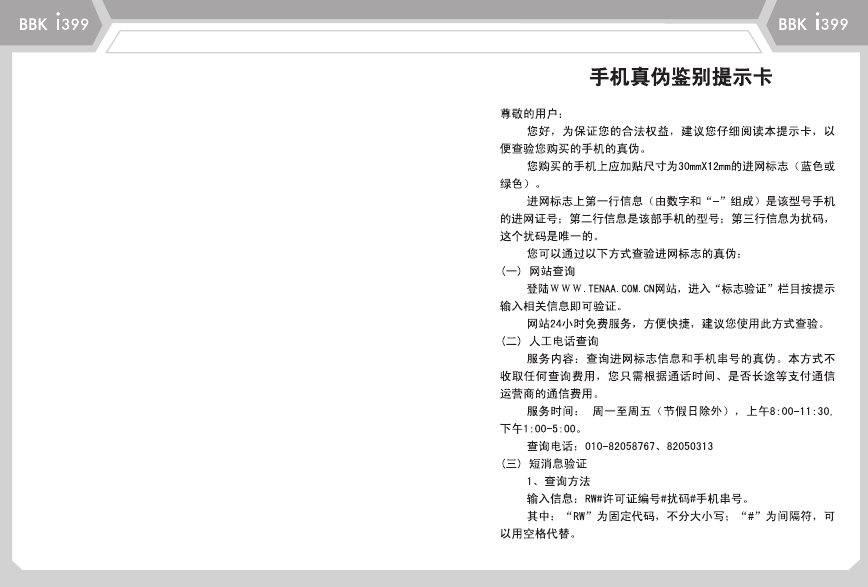Image resolution: width=868 pixels, height=587 pixels.
Task: Click the heading （二）人工电话查询
Action: click(x=549, y=341)
